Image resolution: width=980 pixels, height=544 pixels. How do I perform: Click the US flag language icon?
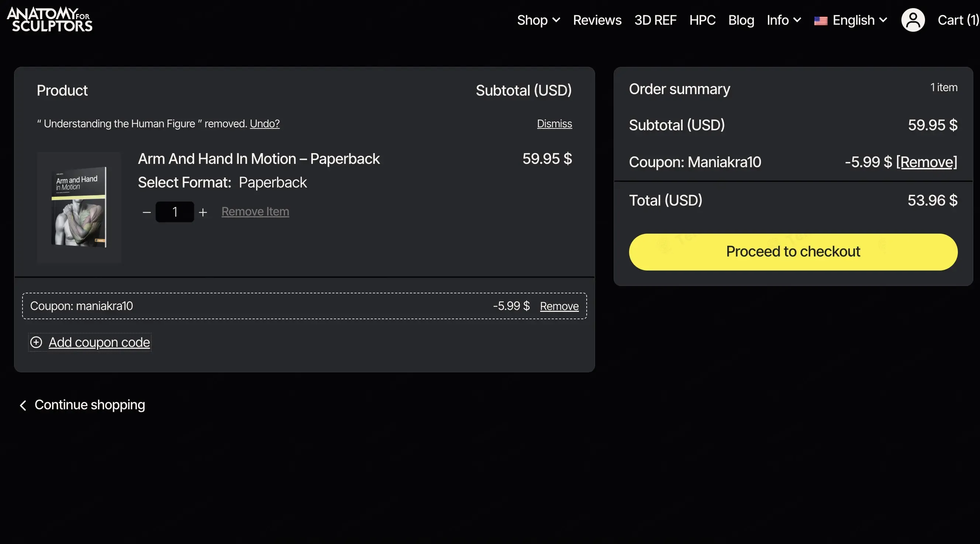[821, 21]
